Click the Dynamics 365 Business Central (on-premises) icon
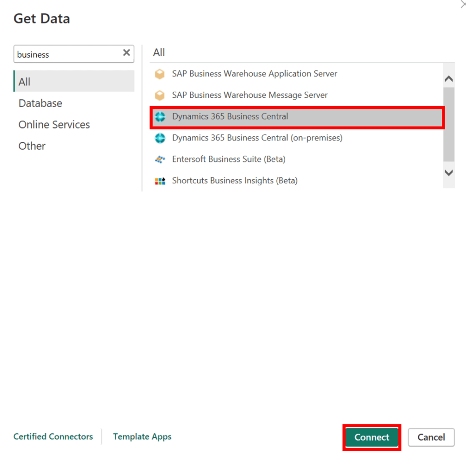The width and height of the screenshot is (474, 476). click(160, 138)
